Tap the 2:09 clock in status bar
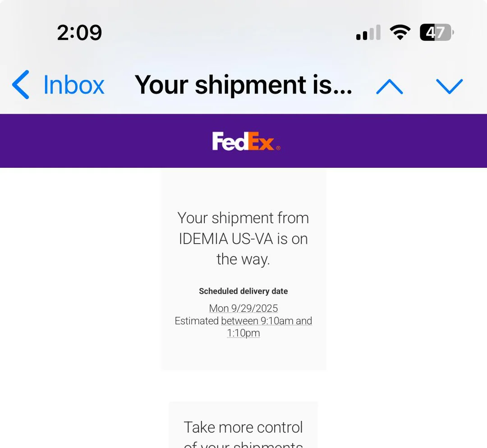The width and height of the screenshot is (487, 448). coord(79,33)
